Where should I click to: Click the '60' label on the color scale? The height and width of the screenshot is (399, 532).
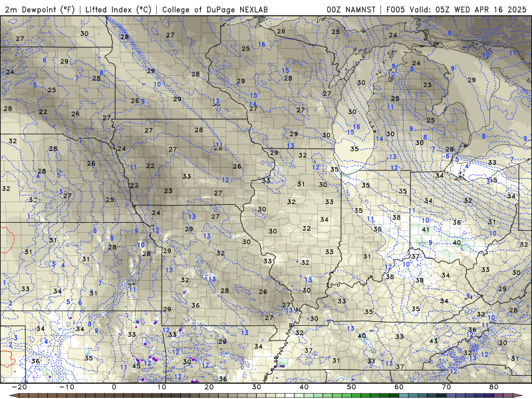pos(399,387)
